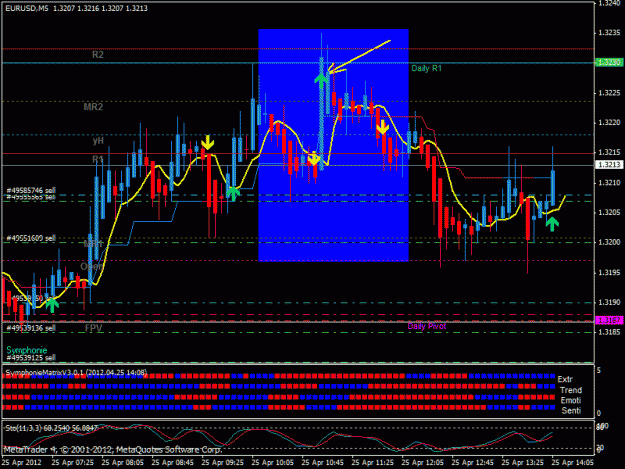Click the 25 Apr 09:25 time label
The height and width of the screenshot is (469, 625).
coord(222,463)
